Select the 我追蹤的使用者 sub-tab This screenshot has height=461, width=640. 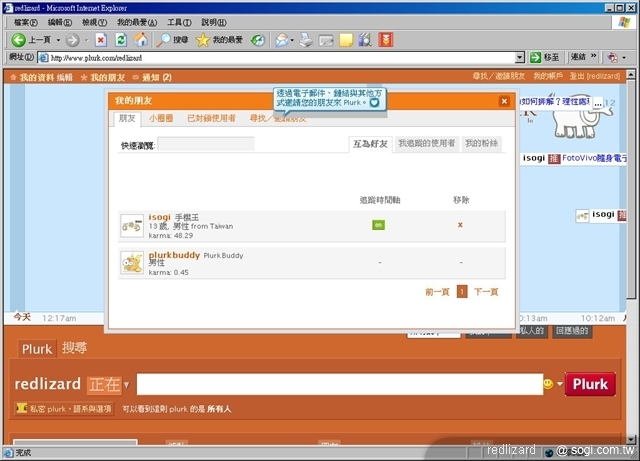(x=427, y=143)
